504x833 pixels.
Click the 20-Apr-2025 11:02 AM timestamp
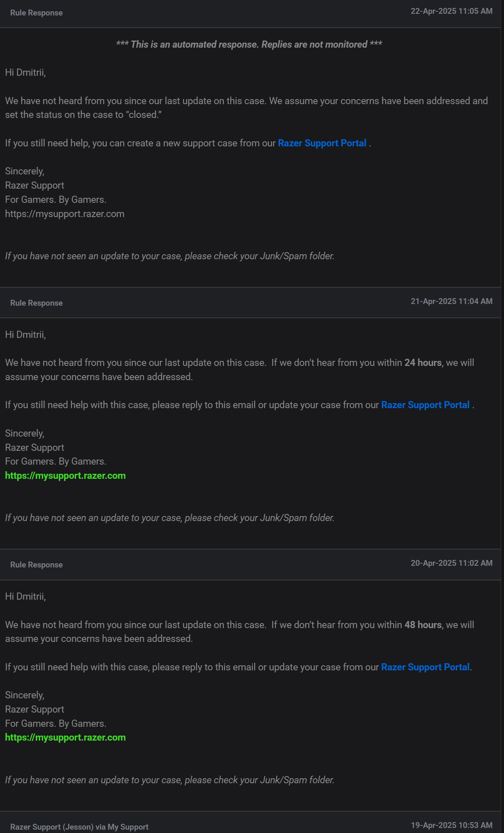point(451,563)
